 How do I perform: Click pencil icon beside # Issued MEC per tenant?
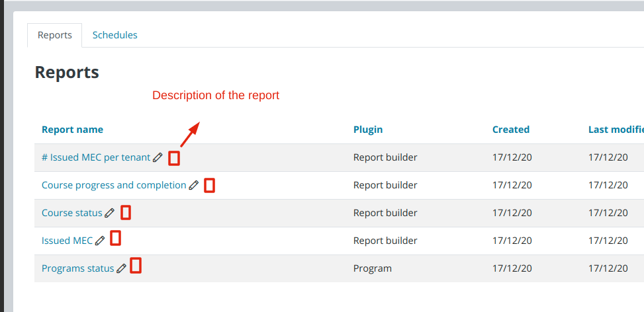[158, 157]
